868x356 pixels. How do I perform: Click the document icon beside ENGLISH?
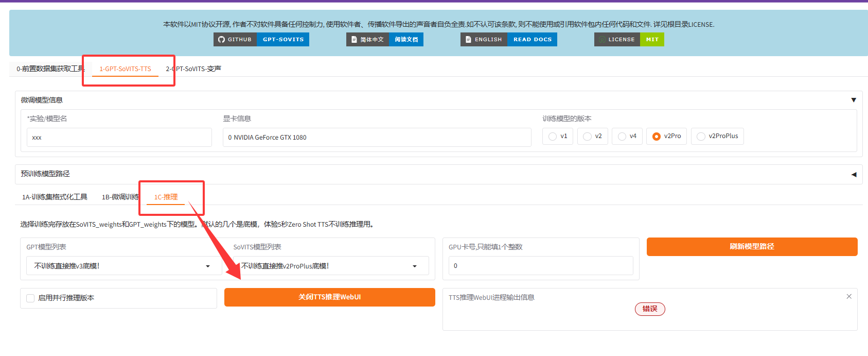(468, 39)
